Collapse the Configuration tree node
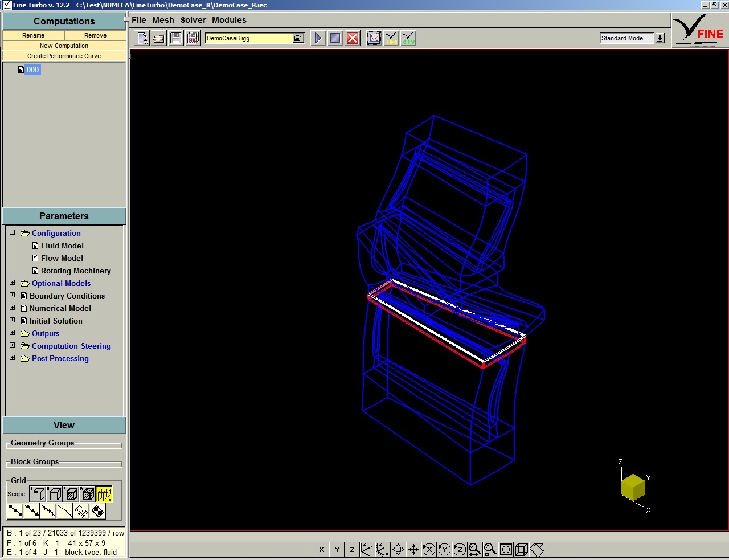729x560 pixels. [x=12, y=232]
